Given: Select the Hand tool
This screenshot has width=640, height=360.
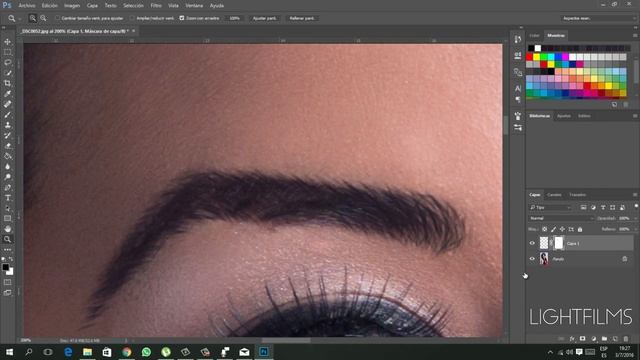Looking at the screenshot, I should tap(7, 229).
